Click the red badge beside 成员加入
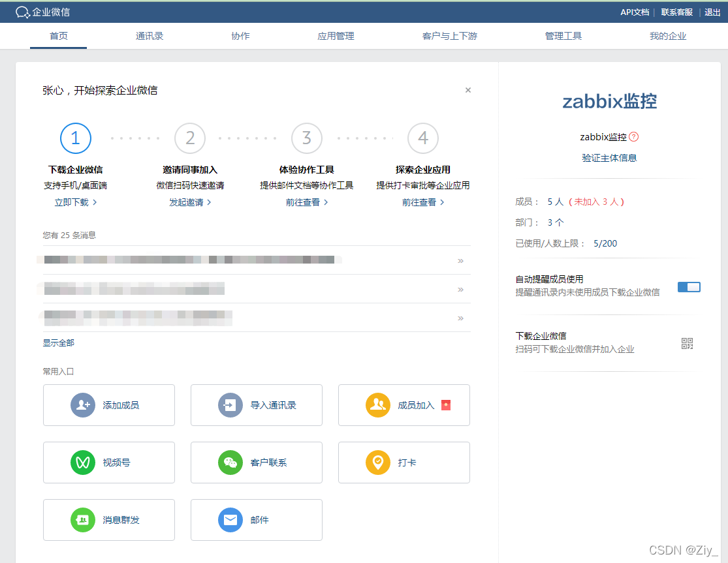 (x=446, y=405)
